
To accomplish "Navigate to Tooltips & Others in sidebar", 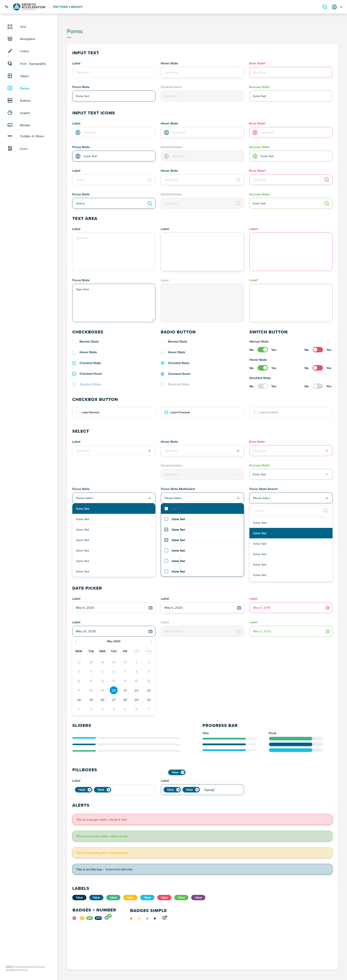I will tap(32, 136).
